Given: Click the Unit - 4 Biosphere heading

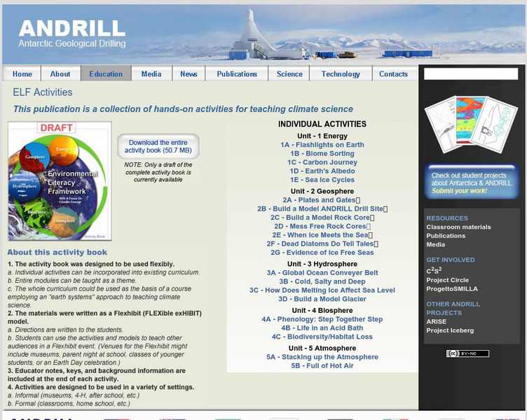Looking at the screenshot, I should (x=322, y=310).
